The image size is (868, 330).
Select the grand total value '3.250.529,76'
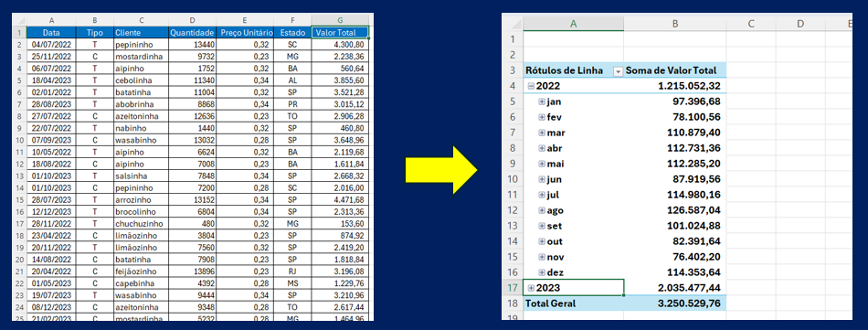tap(675, 303)
